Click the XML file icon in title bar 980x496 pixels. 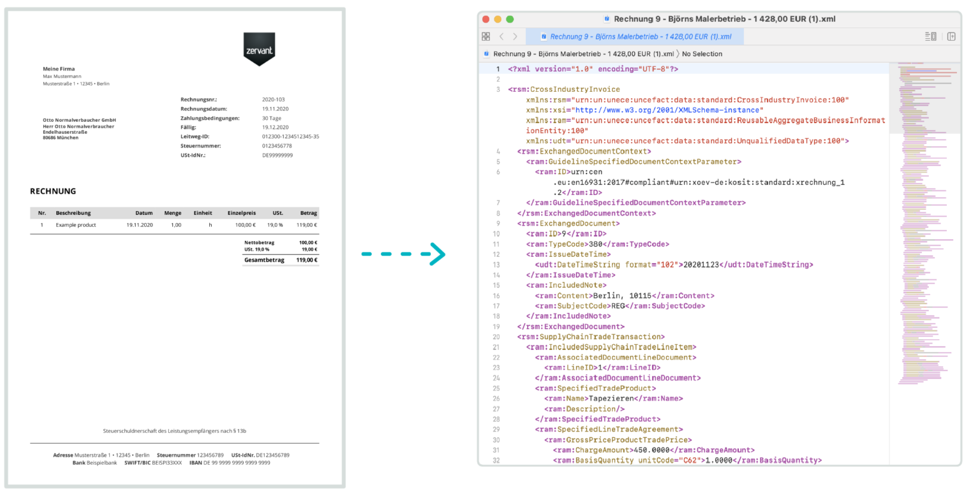(607, 19)
